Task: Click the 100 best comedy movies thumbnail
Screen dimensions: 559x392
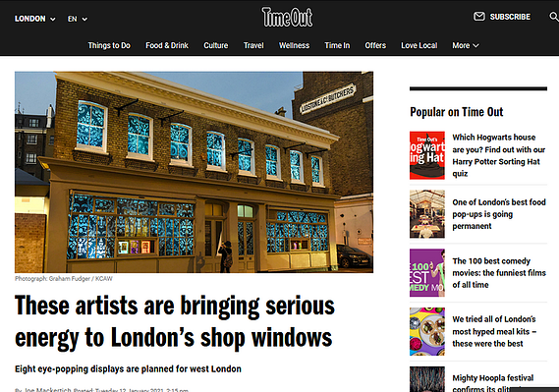Action: click(x=427, y=272)
